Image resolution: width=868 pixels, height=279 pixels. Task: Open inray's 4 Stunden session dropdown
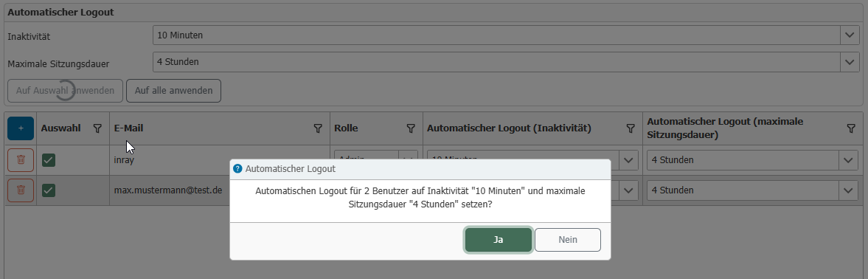752,160
